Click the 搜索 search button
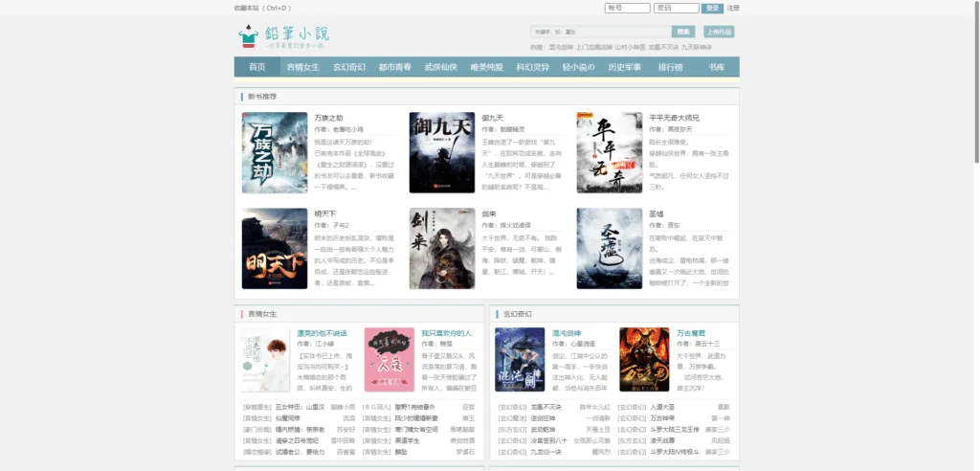 click(x=683, y=32)
